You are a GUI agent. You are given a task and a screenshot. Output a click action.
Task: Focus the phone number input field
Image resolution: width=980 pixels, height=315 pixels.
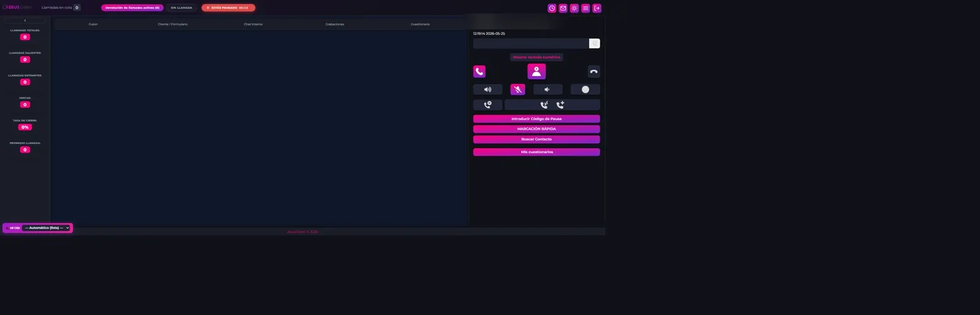pos(531,44)
